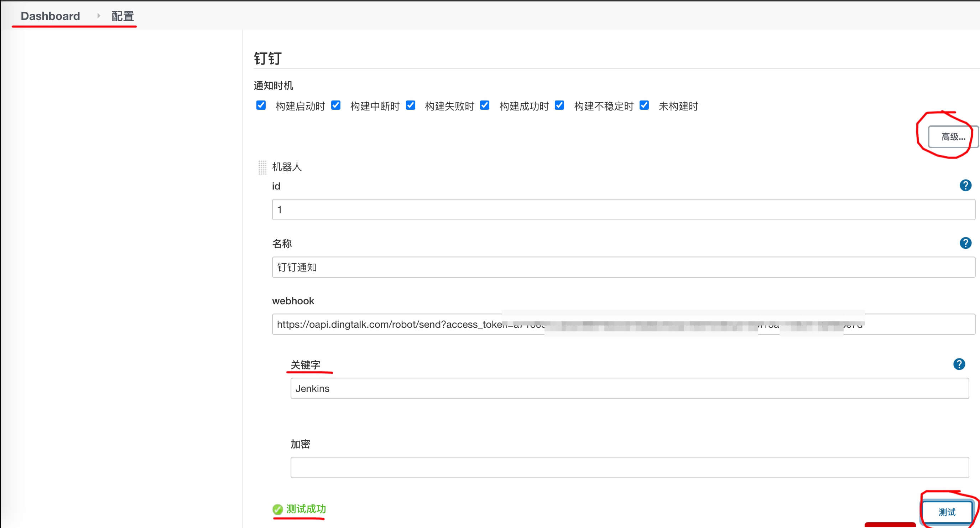Click the 构建成功时 label text
This screenshot has height=528, width=980.
point(524,106)
